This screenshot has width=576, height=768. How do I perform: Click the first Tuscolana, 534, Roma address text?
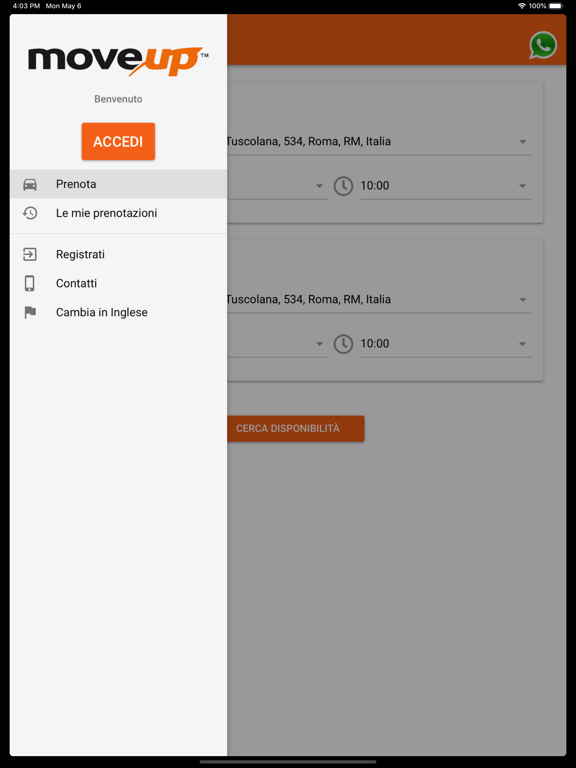coord(309,142)
